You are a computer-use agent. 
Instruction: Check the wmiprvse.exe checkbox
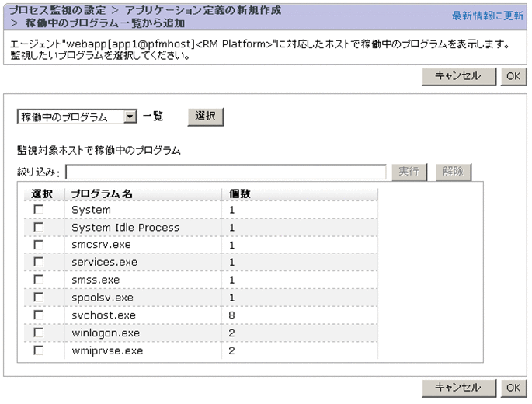(39, 350)
